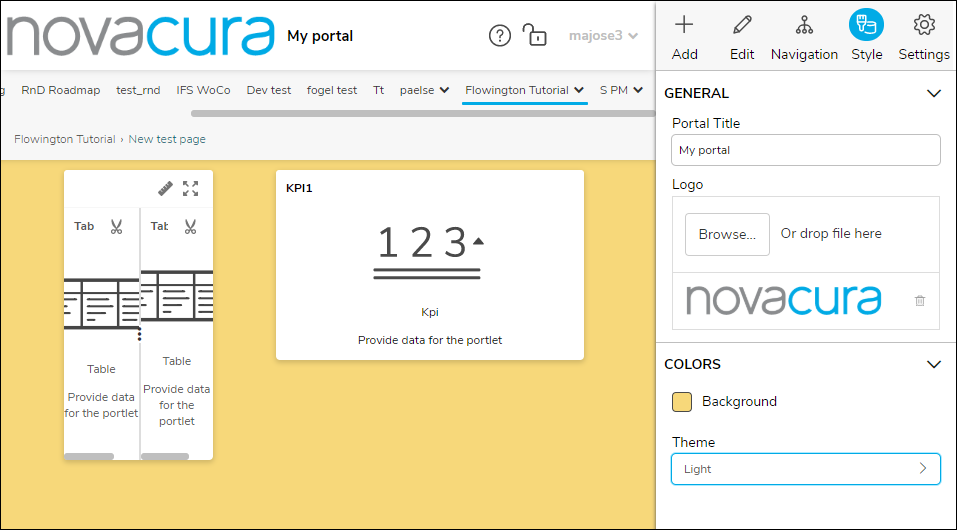Switch to IFS WoCo tab
This screenshot has width=957, height=530.
[x=203, y=90]
